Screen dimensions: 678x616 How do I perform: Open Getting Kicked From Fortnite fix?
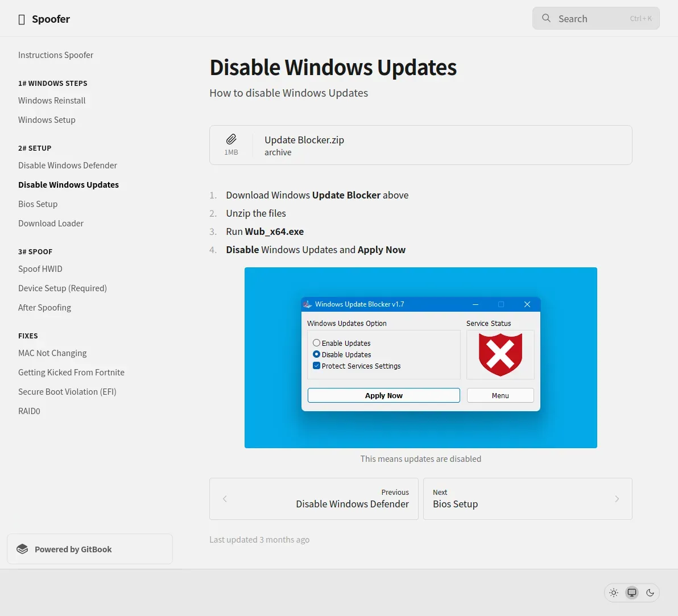pyautogui.click(x=71, y=373)
